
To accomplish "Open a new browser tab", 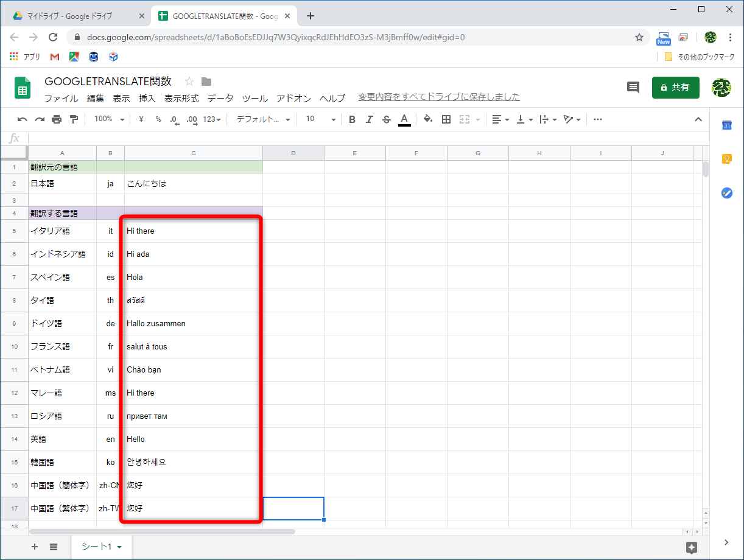I will coord(311,16).
